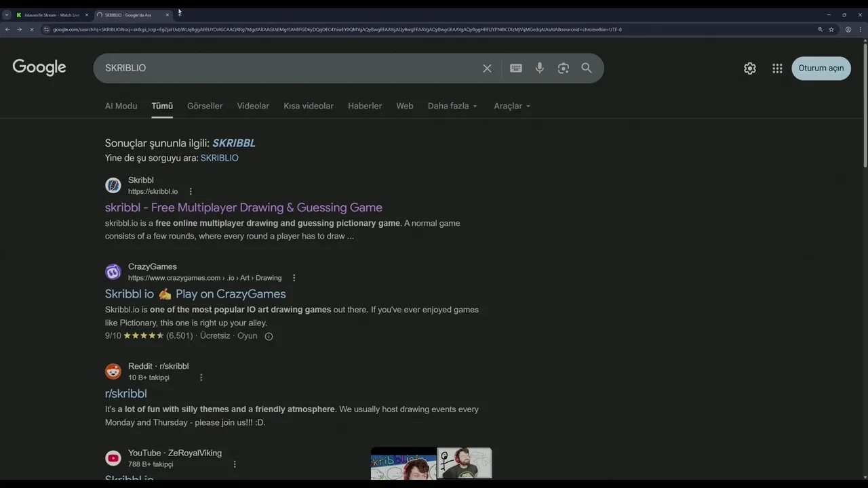Go forward with the browser forward arrow
Screen dimensions: 868x488
tap(19, 29)
